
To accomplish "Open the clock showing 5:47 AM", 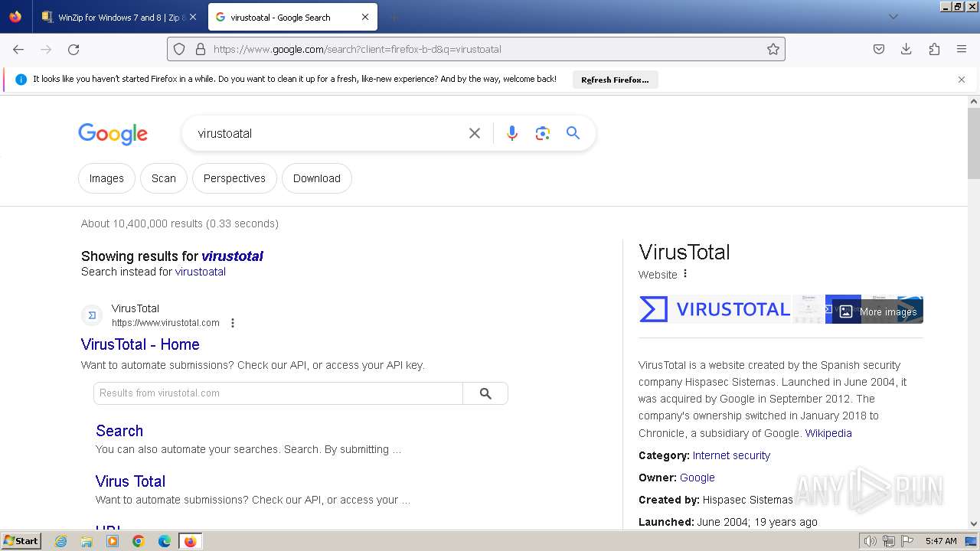I will (941, 541).
